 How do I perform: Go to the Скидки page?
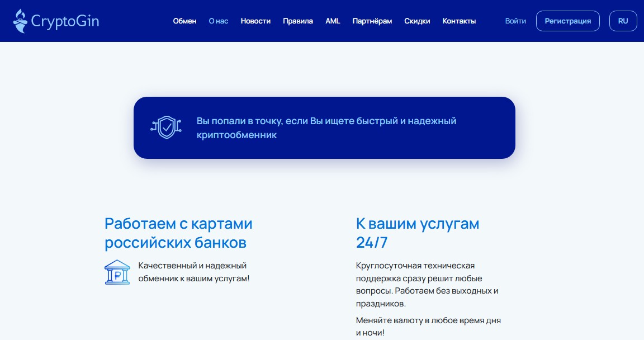417,21
